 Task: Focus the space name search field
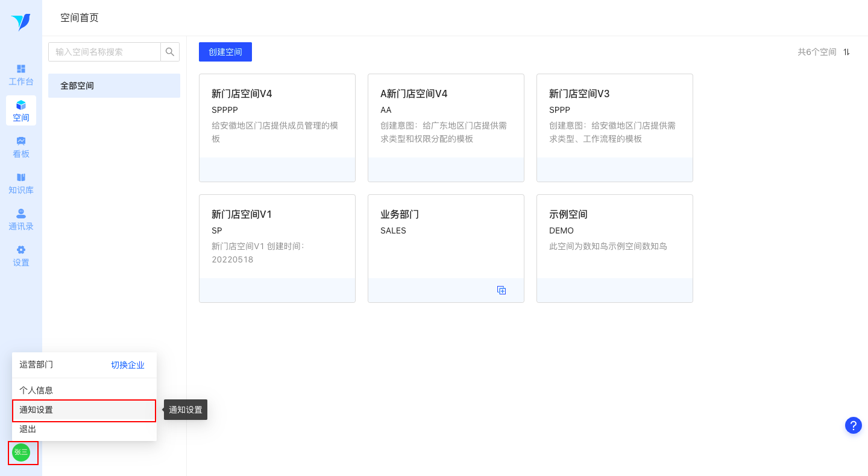(x=105, y=52)
